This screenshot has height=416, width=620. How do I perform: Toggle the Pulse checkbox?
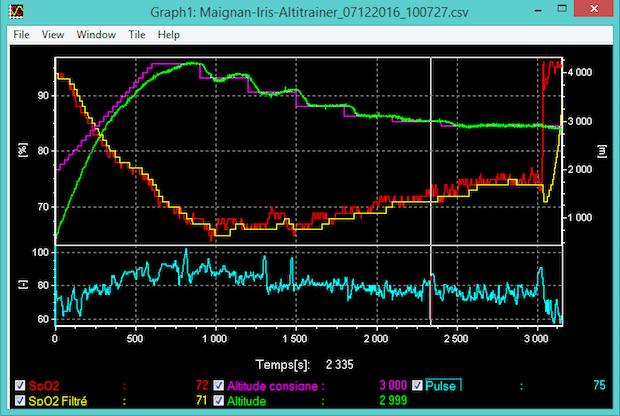point(417,385)
